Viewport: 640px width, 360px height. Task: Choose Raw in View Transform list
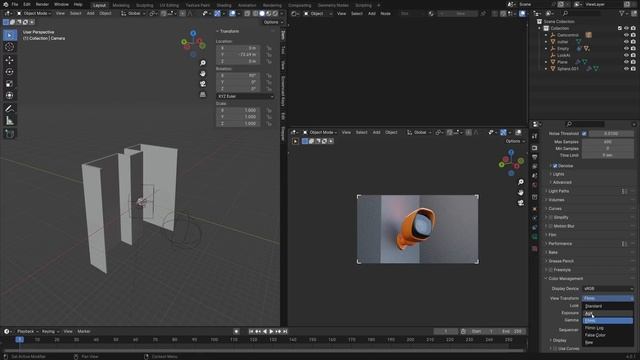tap(608, 342)
